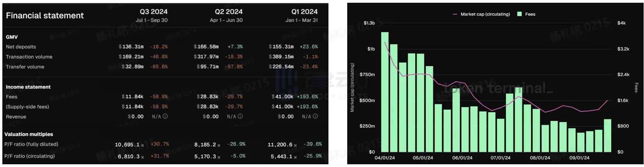Select the Q3 2024 column header
This screenshot has width=644, height=167.
tap(154, 12)
